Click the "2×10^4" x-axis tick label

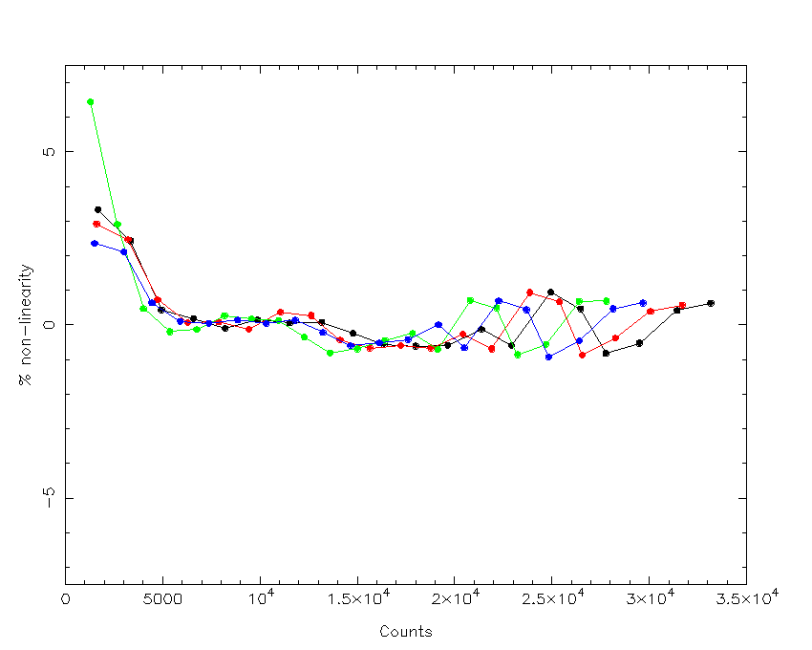(x=456, y=597)
